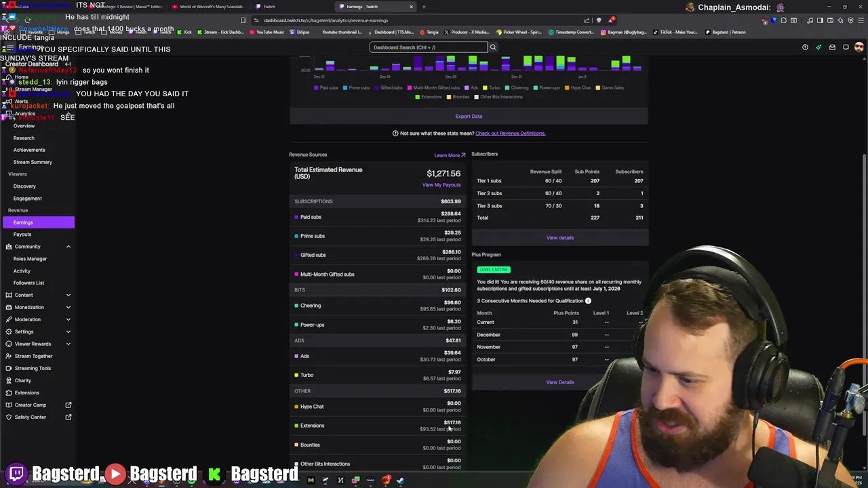The width and height of the screenshot is (868, 488).
Task: Expand the Viewer Rewards section chevron
Action: point(68,344)
